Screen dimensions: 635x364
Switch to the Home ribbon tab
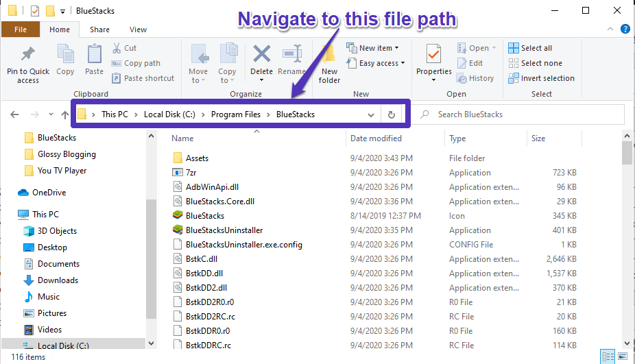[60, 29]
